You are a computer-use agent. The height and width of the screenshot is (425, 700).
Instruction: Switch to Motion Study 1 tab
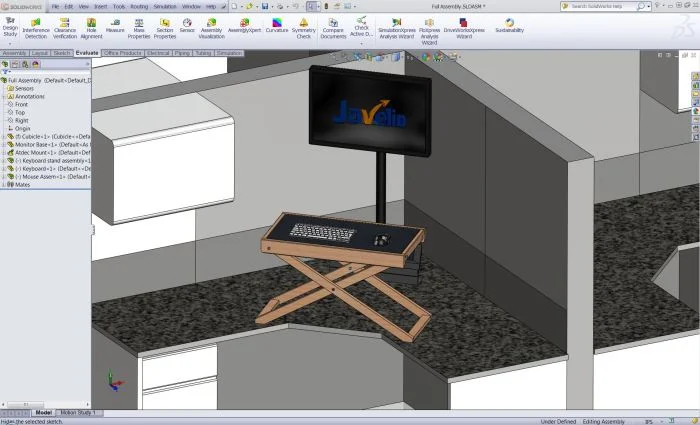click(79, 412)
